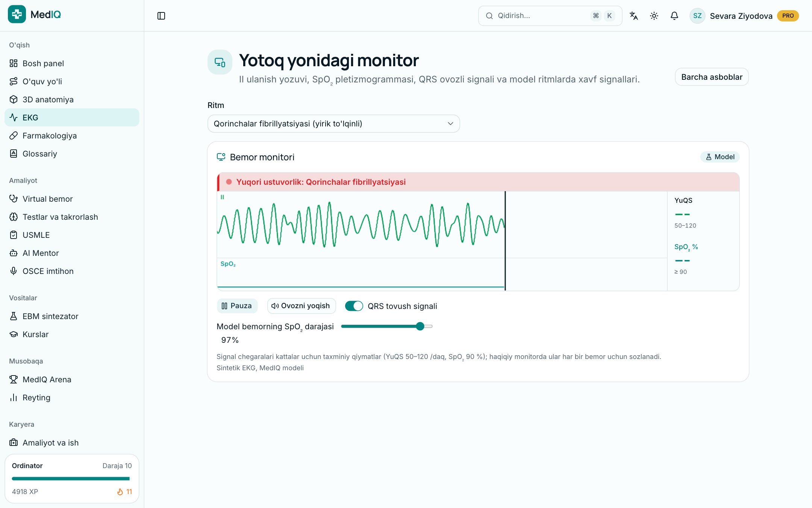Click the 4918 XP text
Image resolution: width=812 pixels, height=508 pixels.
[25, 491]
